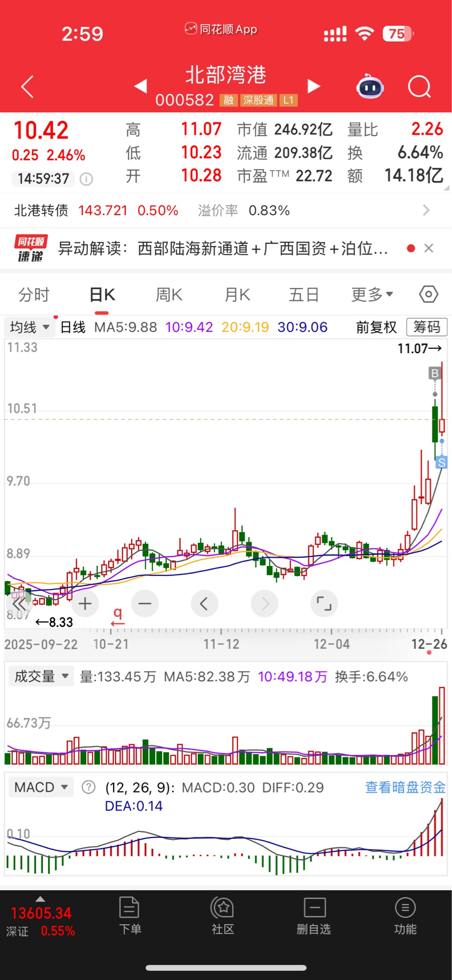Tap the back arrow in header
This screenshot has width=452, height=980.
click(x=28, y=87)
